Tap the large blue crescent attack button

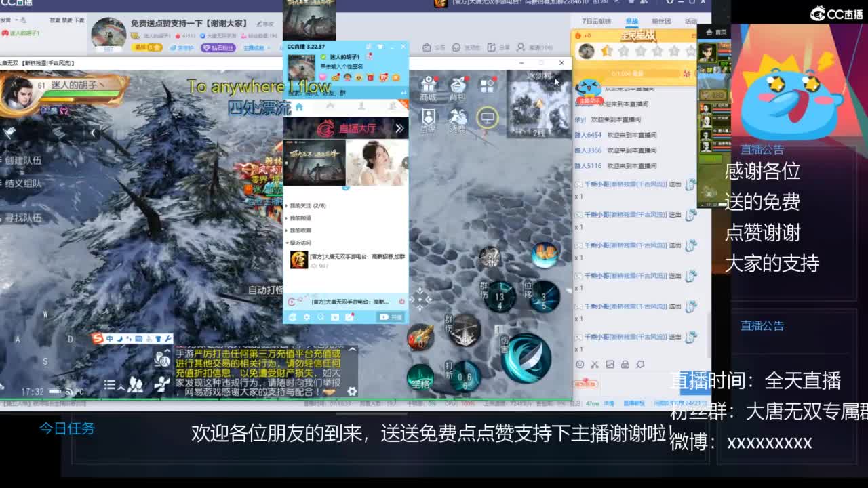(x=527, y=357)
